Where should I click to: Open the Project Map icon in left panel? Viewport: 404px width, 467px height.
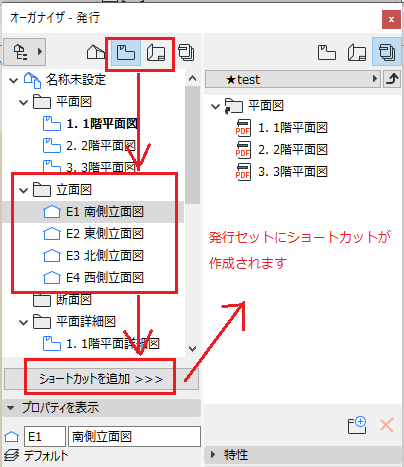coord(96,52)
